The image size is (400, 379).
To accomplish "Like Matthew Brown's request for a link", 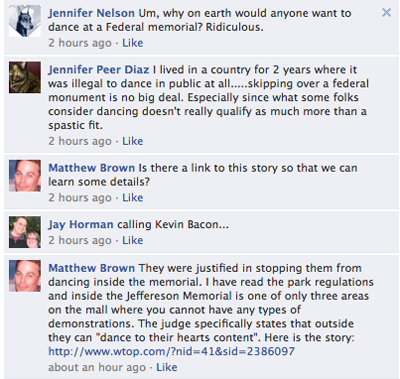I will pos(133,198).
